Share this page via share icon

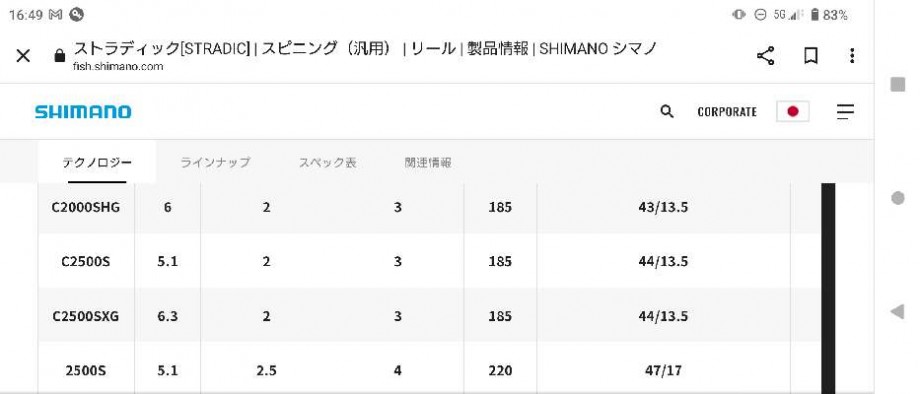click(765, 56)
